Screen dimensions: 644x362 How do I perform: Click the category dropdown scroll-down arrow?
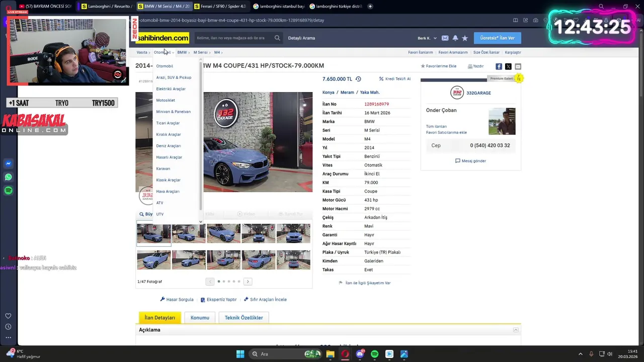[x=200, y=222]
